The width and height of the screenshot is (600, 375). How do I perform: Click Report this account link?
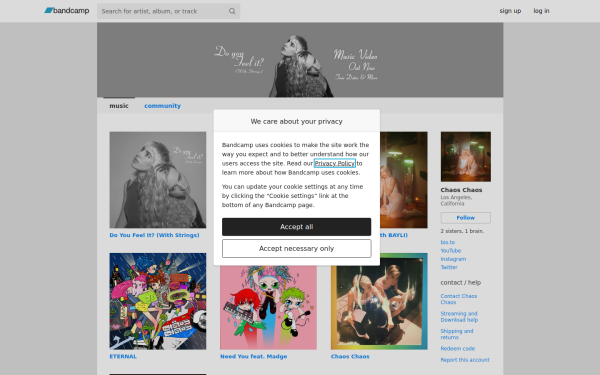pos(465,360)
